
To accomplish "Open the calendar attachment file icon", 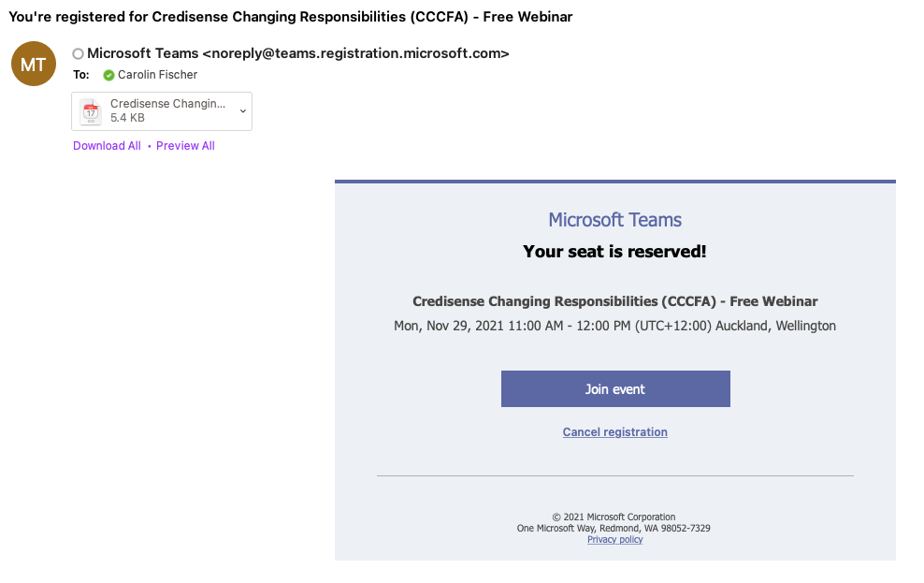I will (91, 110).
